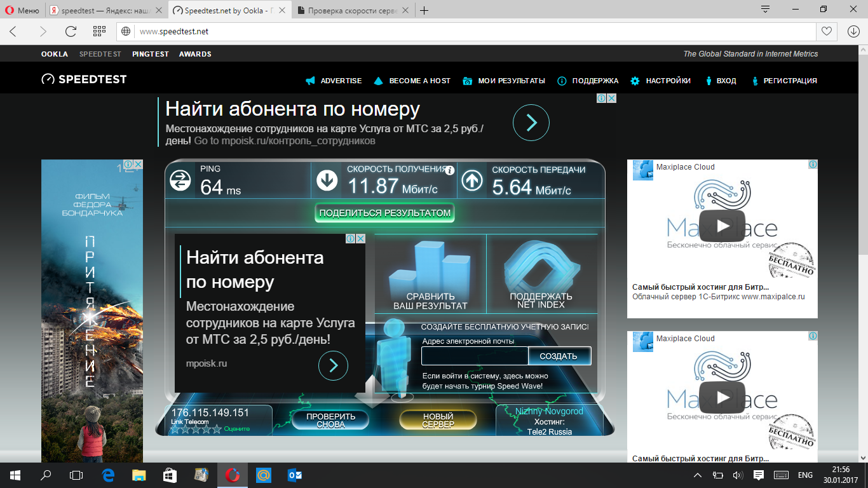Click СРАВНИТЬ ВАШ РЕЗУЛЬТАТ tile
Viewport: 868px width, 488px height.
click(x=430, y=273)
